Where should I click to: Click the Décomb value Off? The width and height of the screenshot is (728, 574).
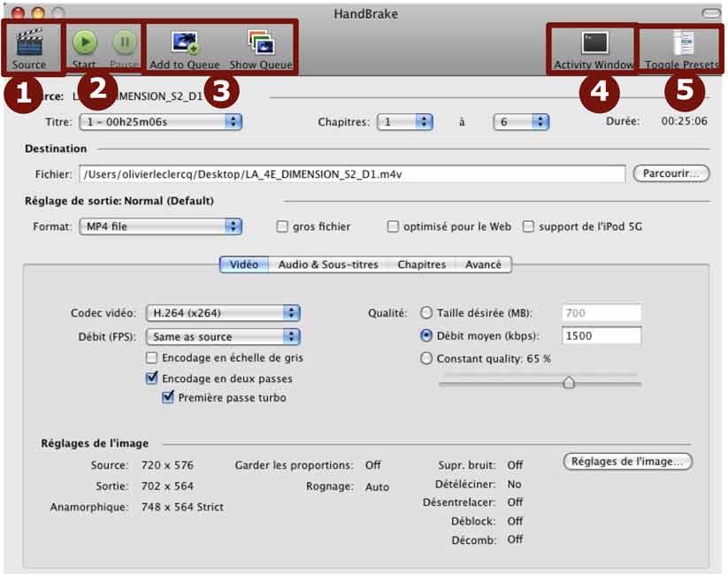pyautogui.click(x=515, y=540)
